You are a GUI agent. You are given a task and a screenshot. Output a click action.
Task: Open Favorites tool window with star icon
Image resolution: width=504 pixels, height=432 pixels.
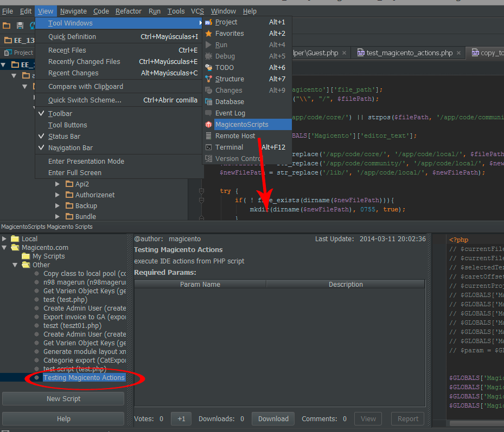tap(247, 34)
